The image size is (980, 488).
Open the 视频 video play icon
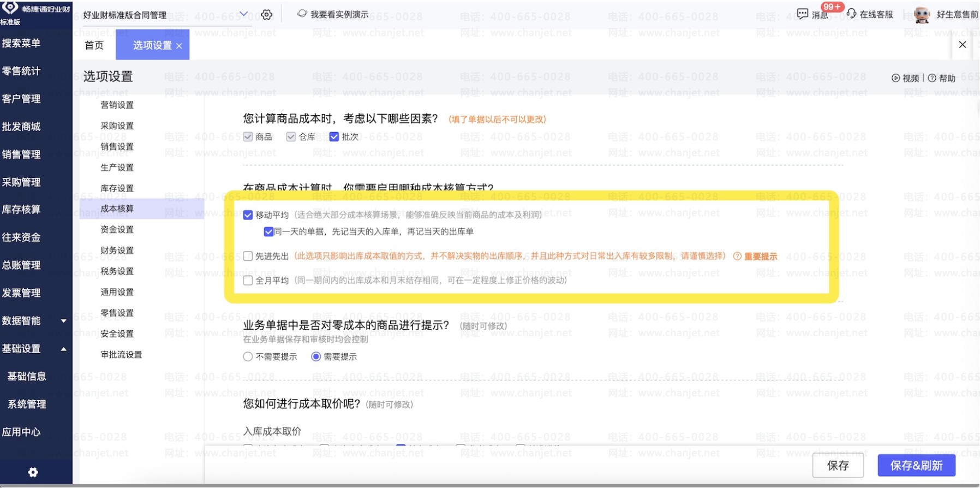[x=895, y=78]
